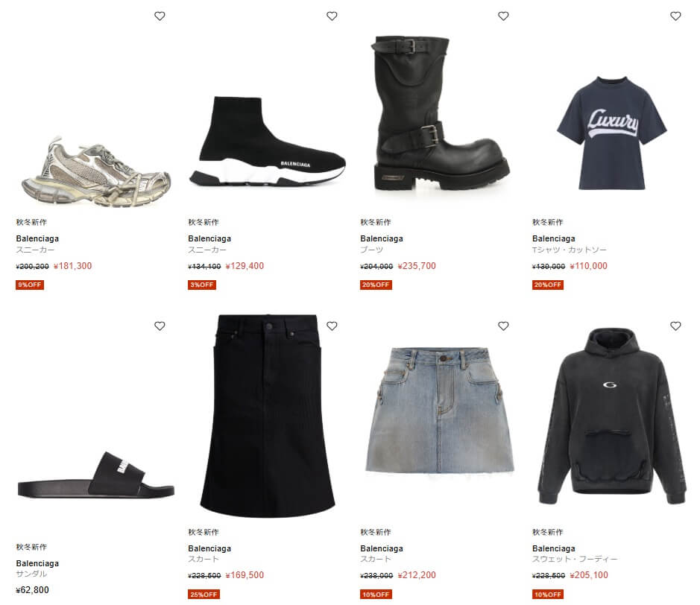
Task: View the navy Luxury T-shirt image
Action: (x=611, y=133)
